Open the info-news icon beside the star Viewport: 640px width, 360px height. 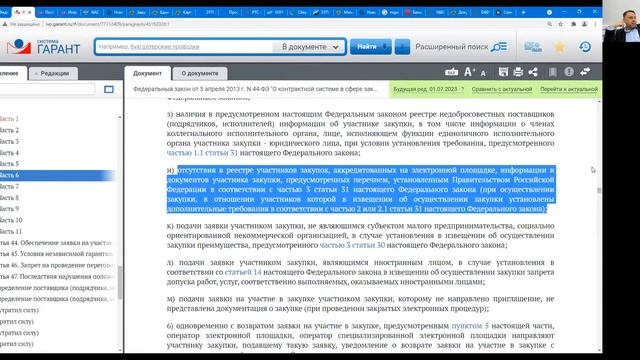tap(533, 47)
